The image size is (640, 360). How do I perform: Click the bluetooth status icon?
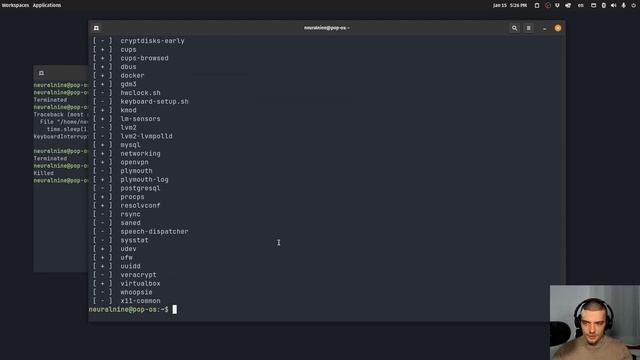tap(604, 5)
